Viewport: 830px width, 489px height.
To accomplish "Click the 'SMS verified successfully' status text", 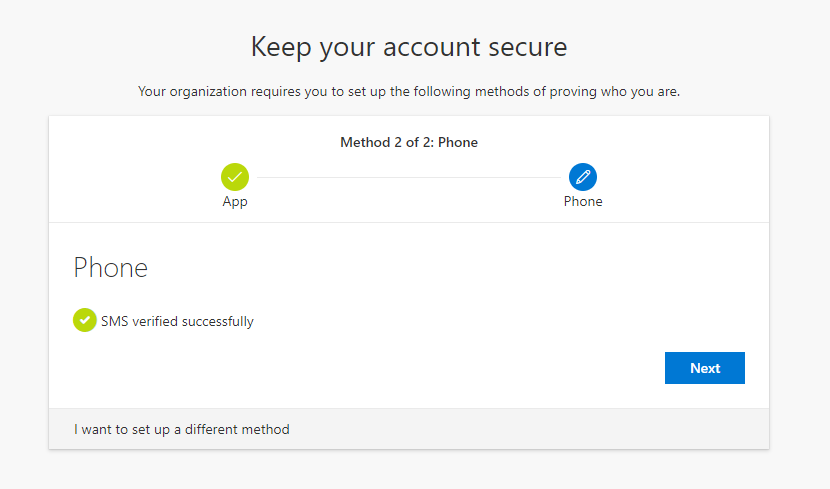I will [x=177, y=321].
